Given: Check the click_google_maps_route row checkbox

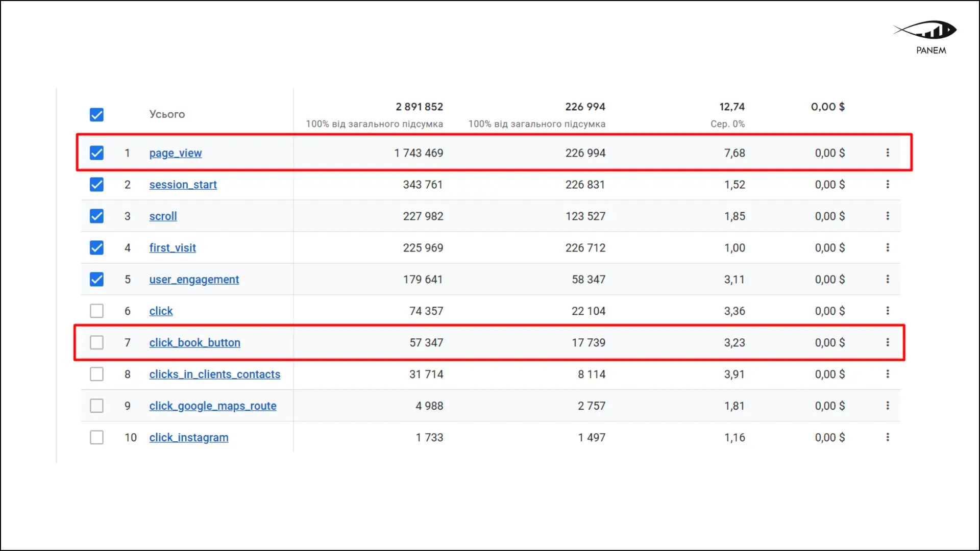Looking at the screenshot, I should [96, 406].
